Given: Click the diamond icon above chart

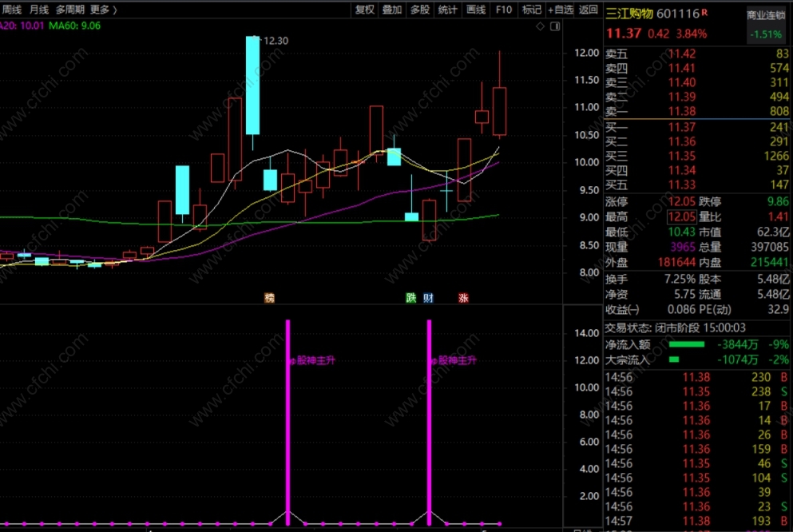Looking at the screenshot, I should [540, 26].
